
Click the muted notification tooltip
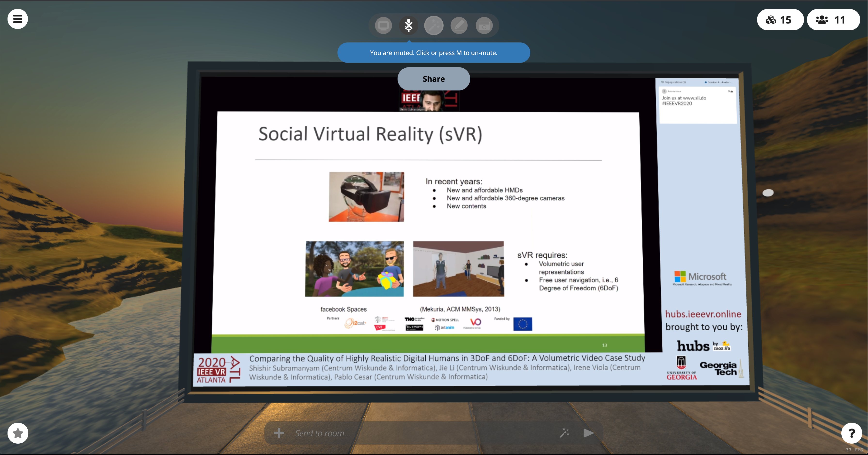pos(433,53)
